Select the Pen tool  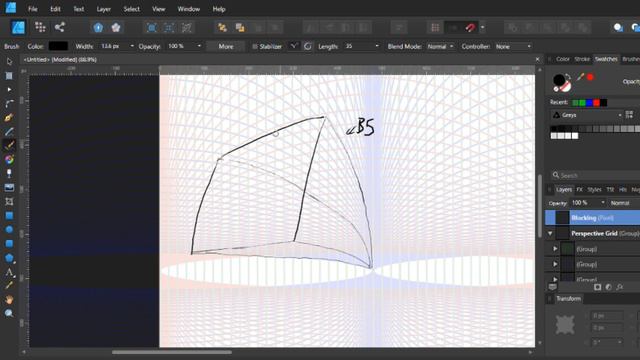coord(9,118)
